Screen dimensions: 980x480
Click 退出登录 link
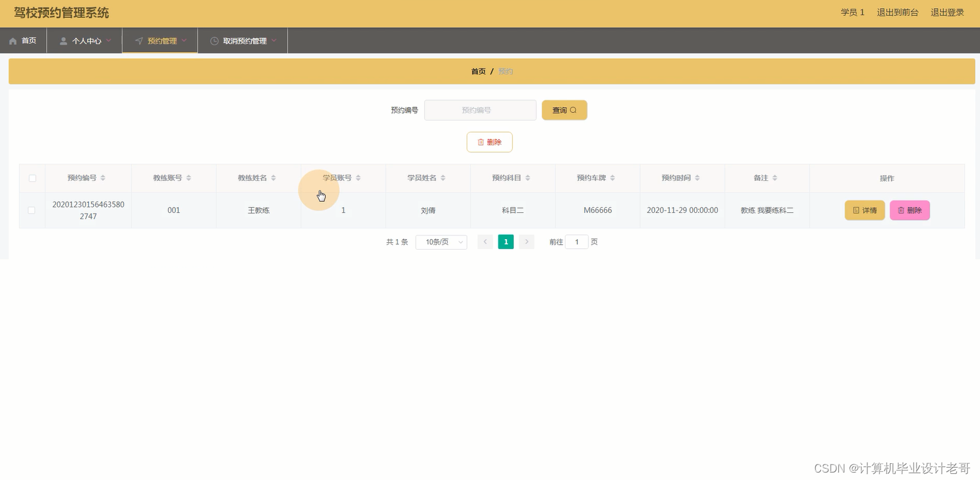947,12
